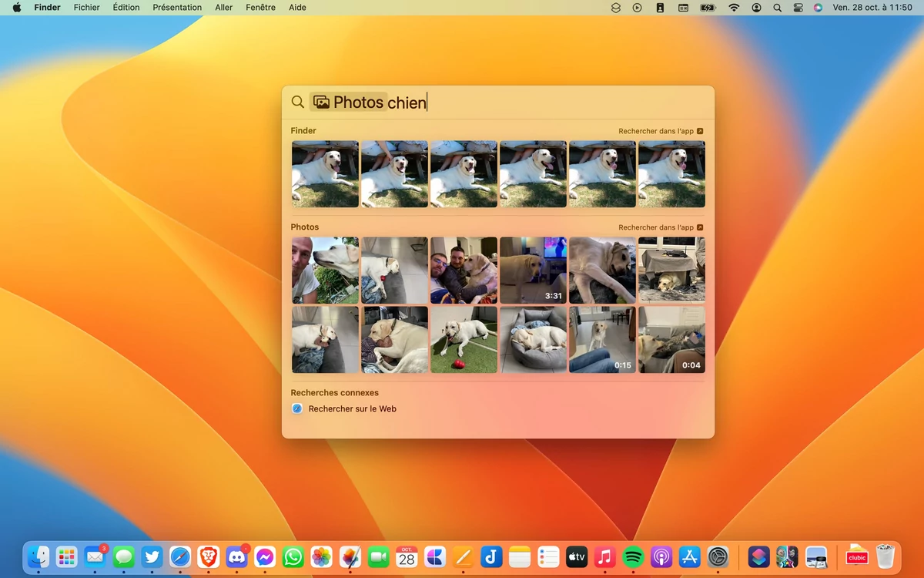Select 'Rechercher sur le Web'
924x578 pixels.
[x=353, y=408]
